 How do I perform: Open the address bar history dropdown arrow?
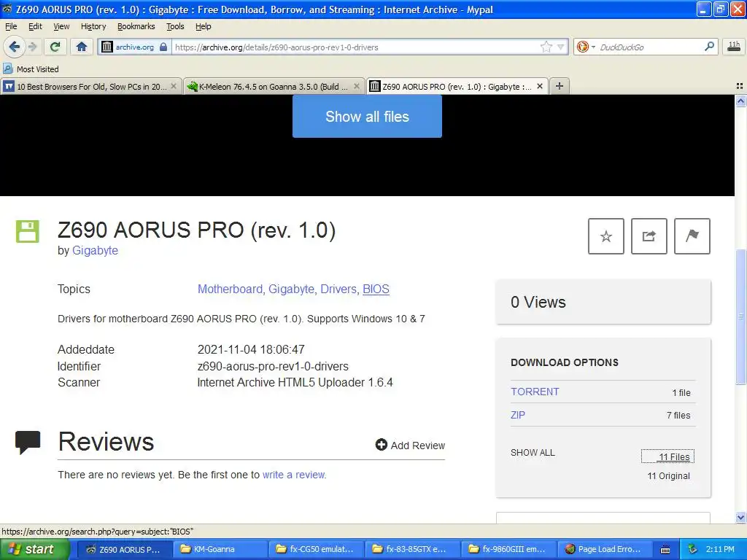561,47
